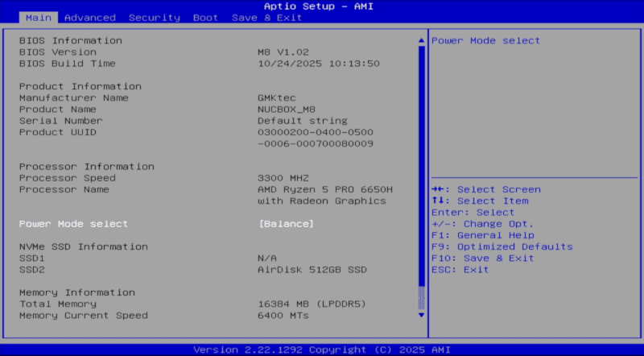The width and height of the screenshot is (644, 356).
Task: Open the Security tab
Action: pyautogui.click(x=154, y=18)
